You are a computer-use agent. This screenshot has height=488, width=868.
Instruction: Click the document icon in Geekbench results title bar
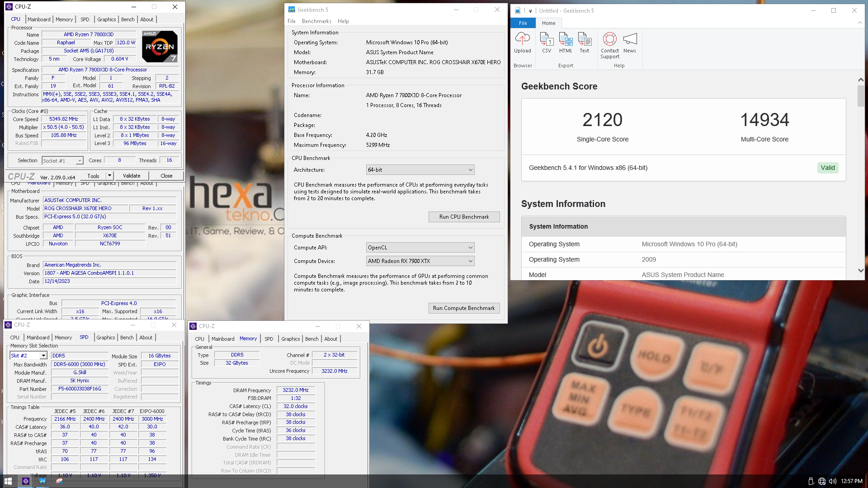point(518,11)
